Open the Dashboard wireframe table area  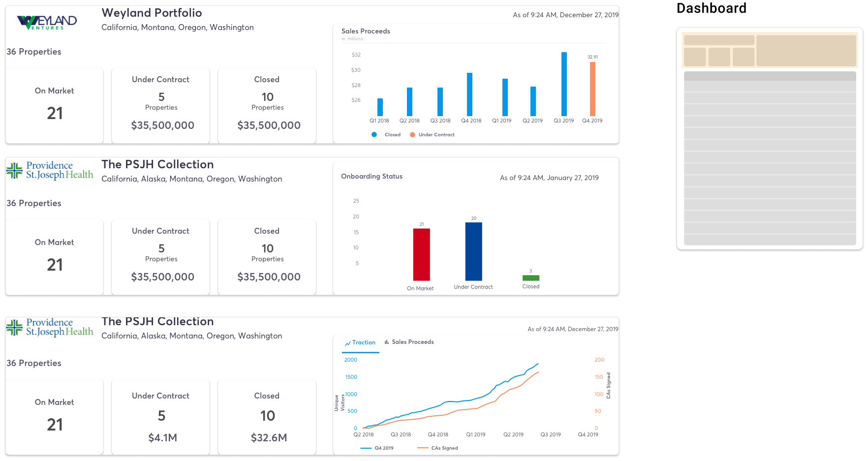[x=770, y=158]
